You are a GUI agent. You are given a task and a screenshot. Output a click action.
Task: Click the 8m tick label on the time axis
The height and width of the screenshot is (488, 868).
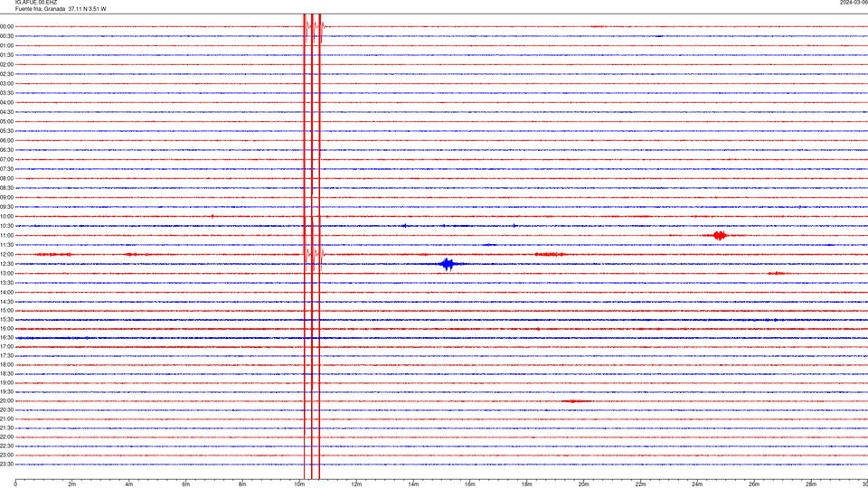[x=242, y=484]
